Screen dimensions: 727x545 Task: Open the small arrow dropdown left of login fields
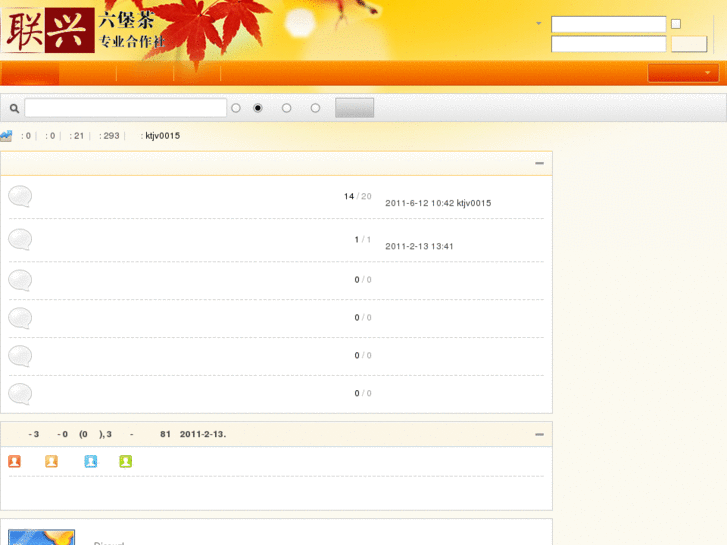click(x=539, y=23)
